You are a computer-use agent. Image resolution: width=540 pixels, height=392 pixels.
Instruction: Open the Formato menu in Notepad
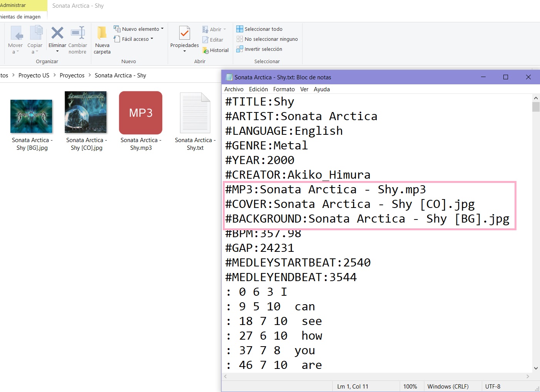(284, 89)
